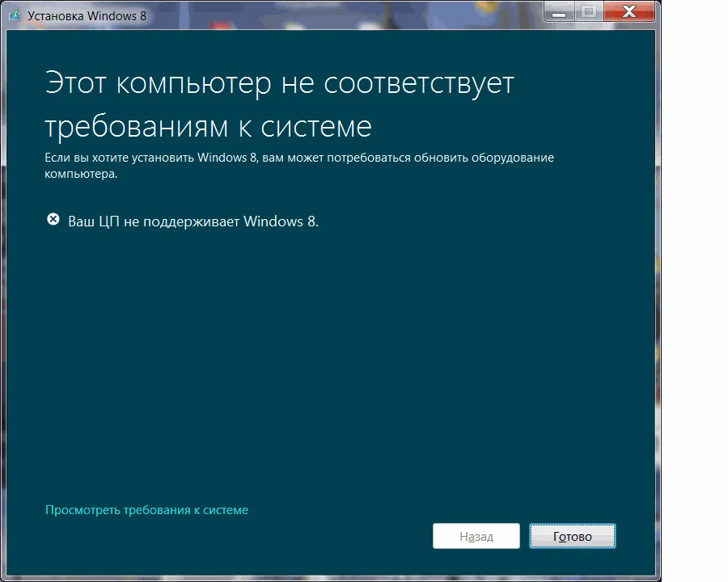
Task: Click the Windows 8 setup title bar icon
Action: click(x=15, y=15)
